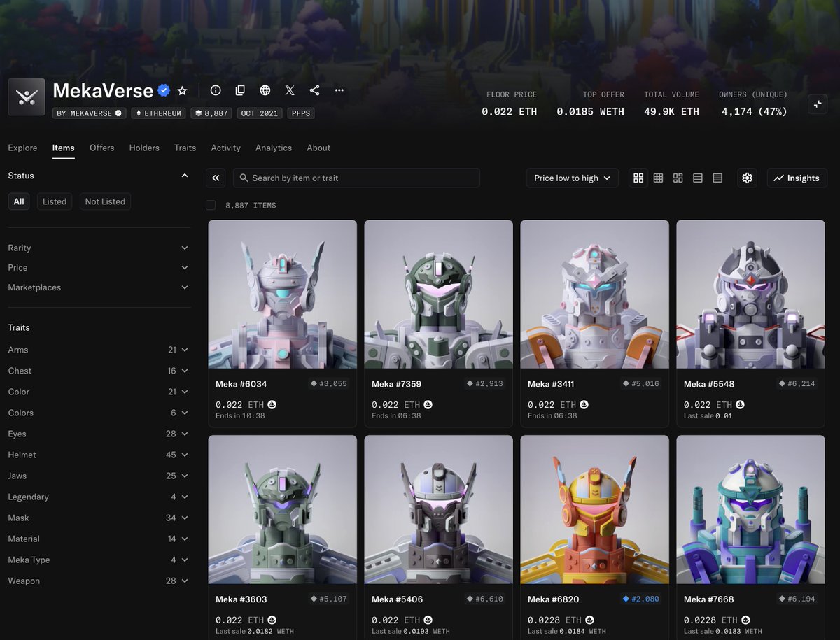This screenshot has height=640, width=840.
Task: Open the display settings gear icon
Action: [747, 178]
